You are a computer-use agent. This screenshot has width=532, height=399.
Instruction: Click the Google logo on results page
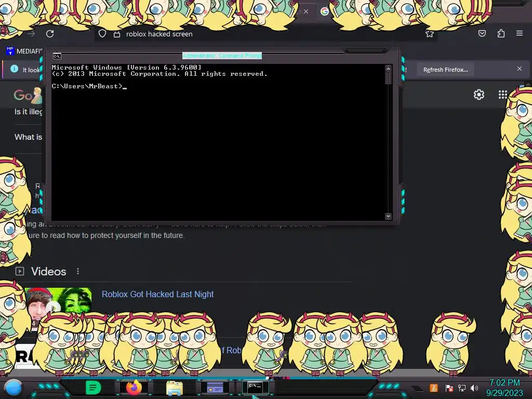pos(27,96)
